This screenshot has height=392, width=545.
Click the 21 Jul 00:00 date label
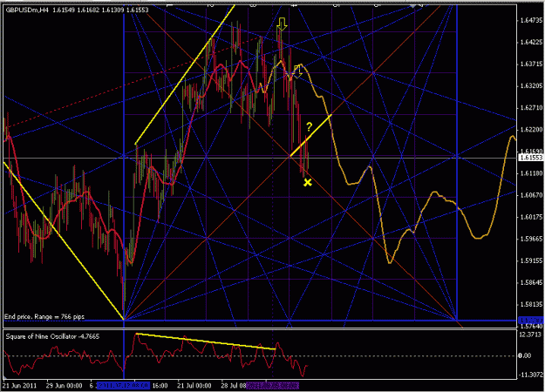194,386
